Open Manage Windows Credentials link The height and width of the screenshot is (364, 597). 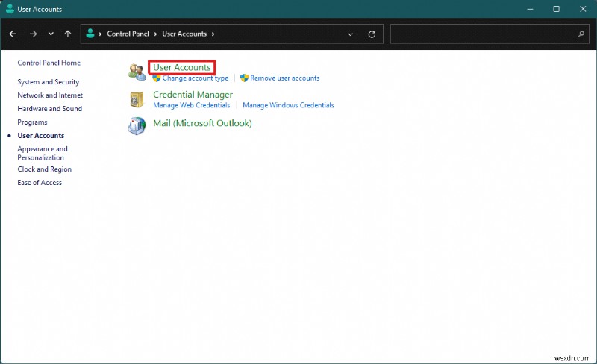(288, 105)
